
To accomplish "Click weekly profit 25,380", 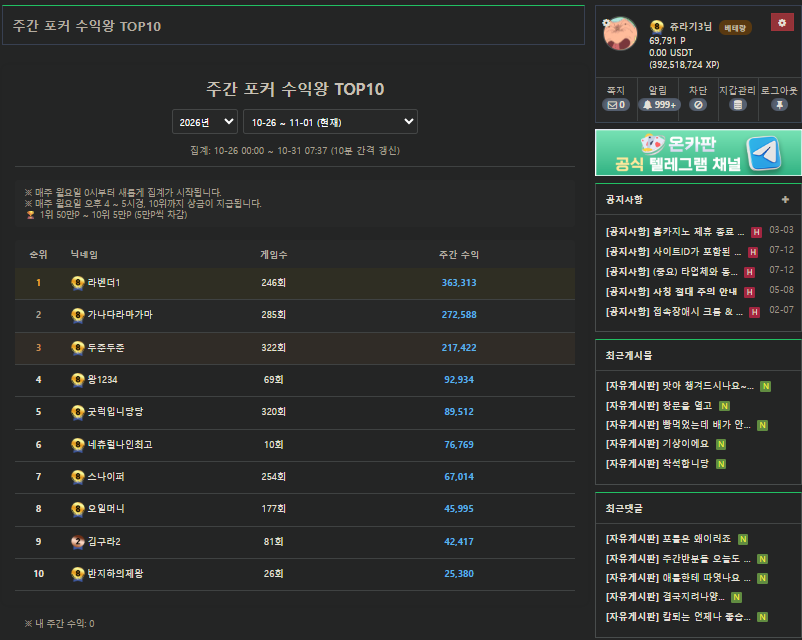I will click(459, 574).
